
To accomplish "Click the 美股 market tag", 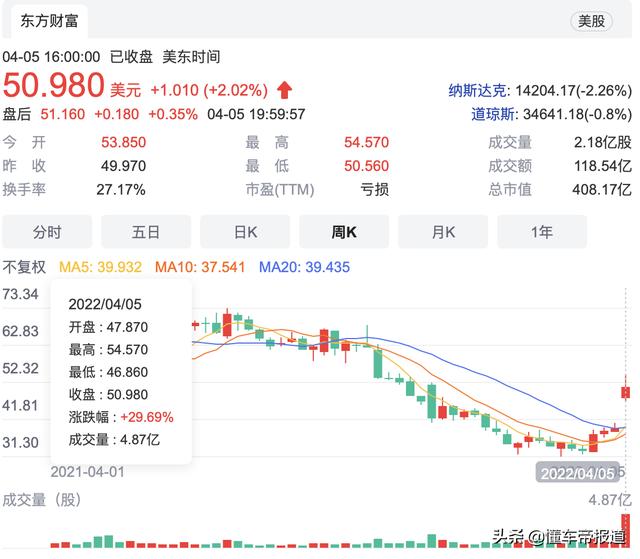I will click(591, 21).
